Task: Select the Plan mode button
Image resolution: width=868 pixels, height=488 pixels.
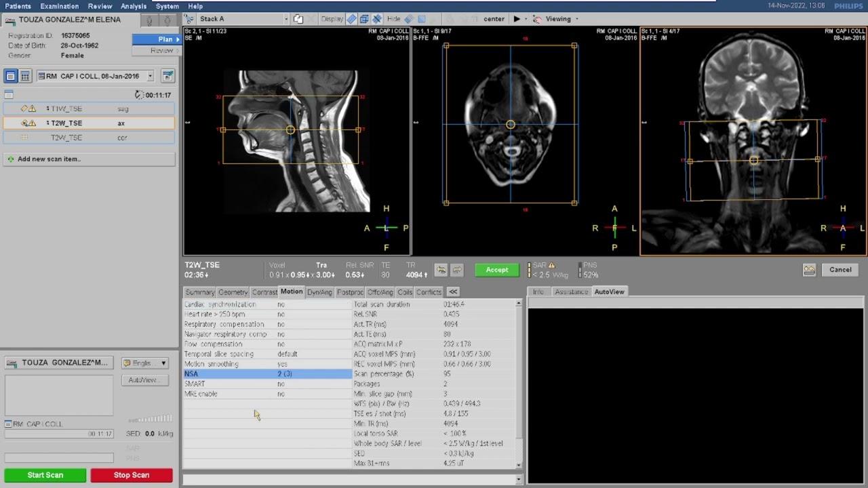Action: point(157,39)
